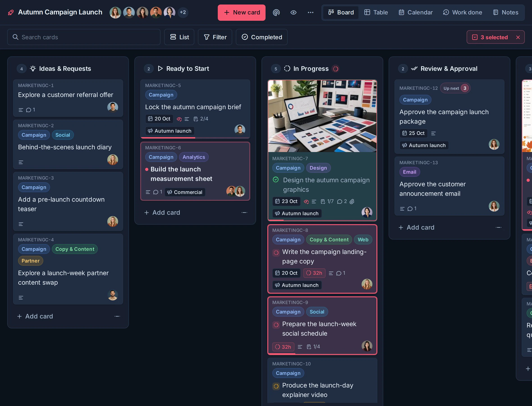
Task: Open the cover image of MARKETINGC-7 card
Action: pyautogui.click(x=322, y=116)
